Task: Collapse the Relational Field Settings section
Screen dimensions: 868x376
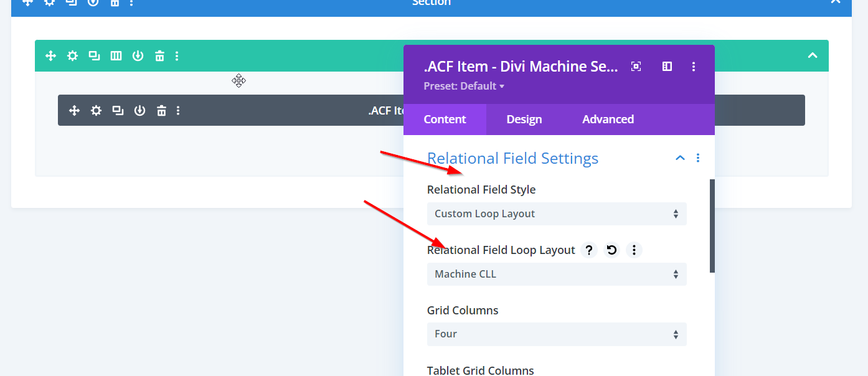Action: 680,158
